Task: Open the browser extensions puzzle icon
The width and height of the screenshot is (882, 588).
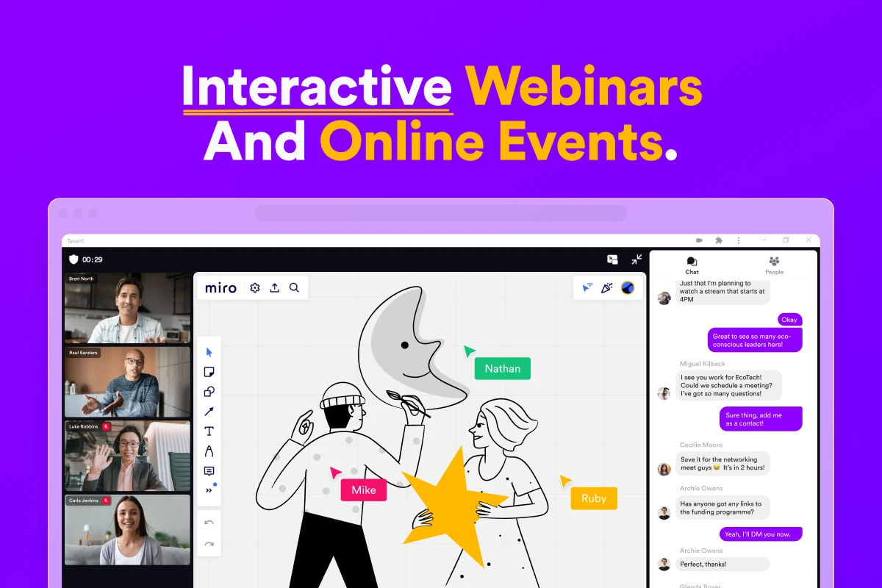Action: (x=719, y=240)
